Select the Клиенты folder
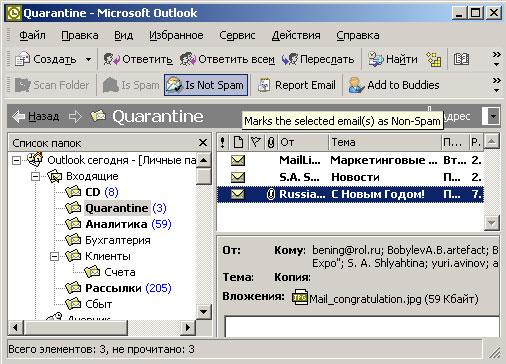The image size is (506, 364). click(x=107, y=256)
